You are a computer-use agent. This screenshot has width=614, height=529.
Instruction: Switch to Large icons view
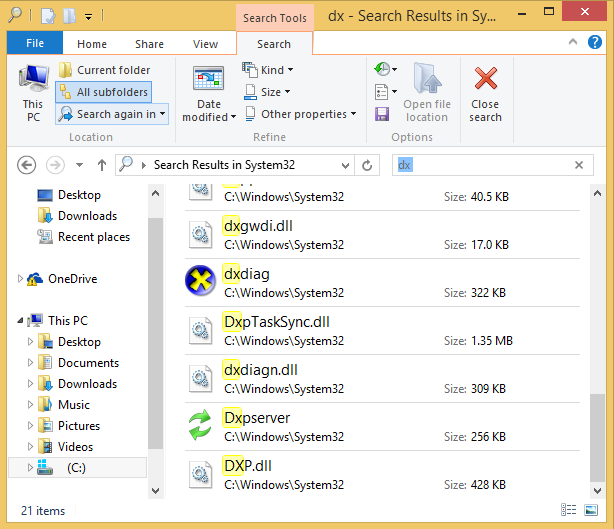pyautogui.click(x=591, y=510)
